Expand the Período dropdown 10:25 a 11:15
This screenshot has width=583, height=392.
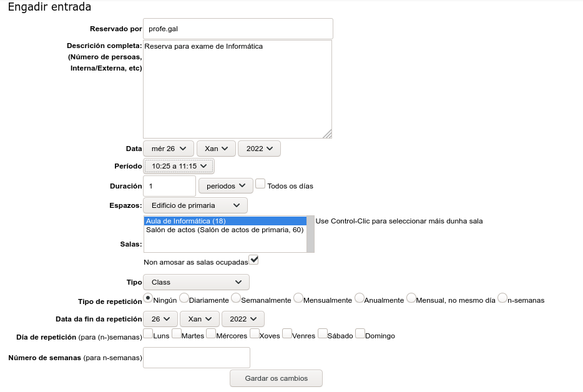179,166
